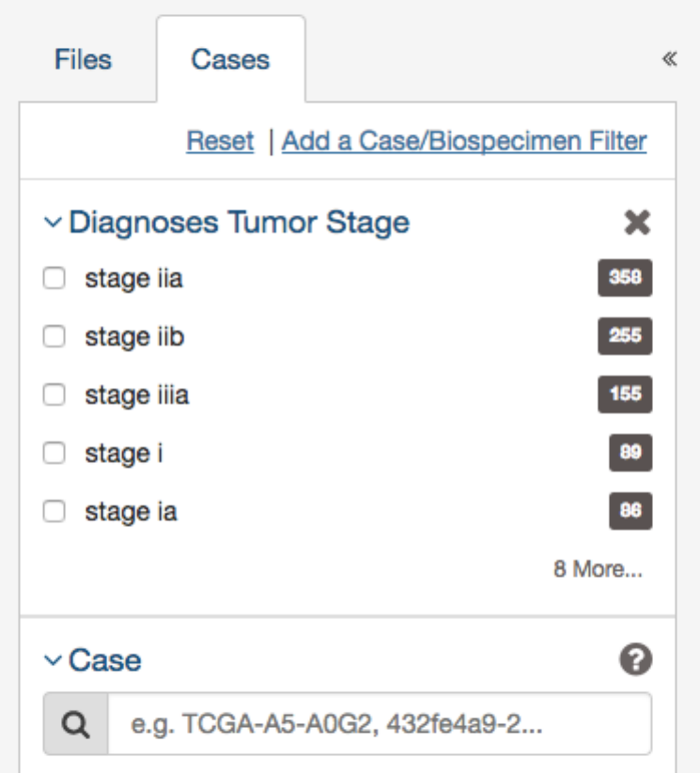
Task: Click the 358 count badge for stage iia
Action: coord(625,278)
